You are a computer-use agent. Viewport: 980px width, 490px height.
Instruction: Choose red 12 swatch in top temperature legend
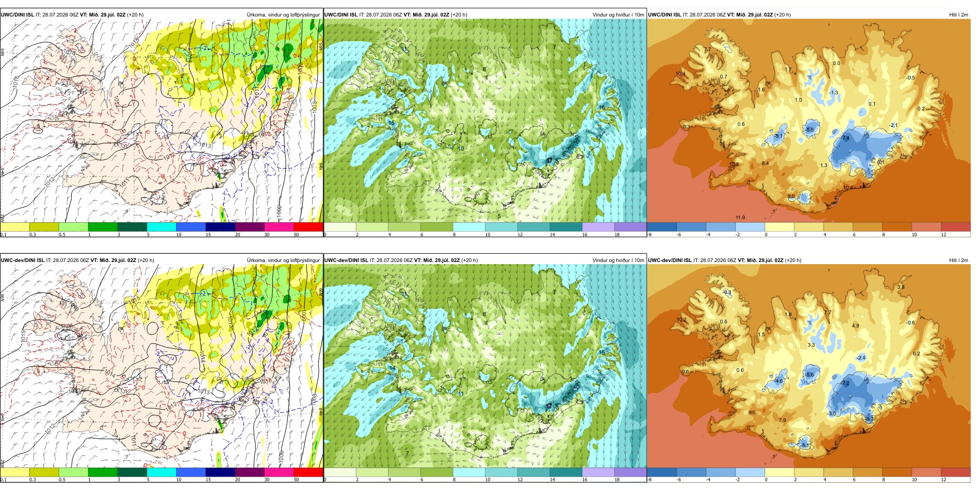(x=956, y=227)
